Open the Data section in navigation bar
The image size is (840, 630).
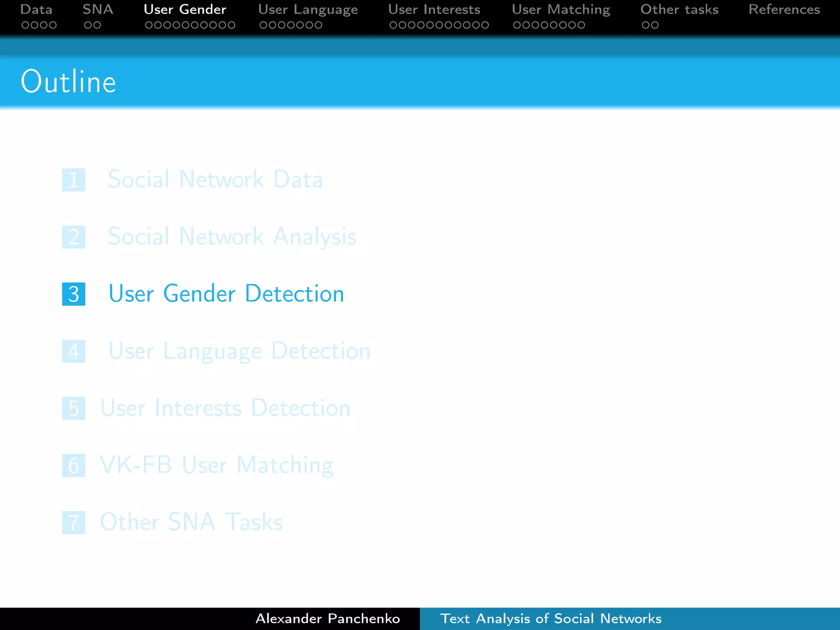[36, 9]
